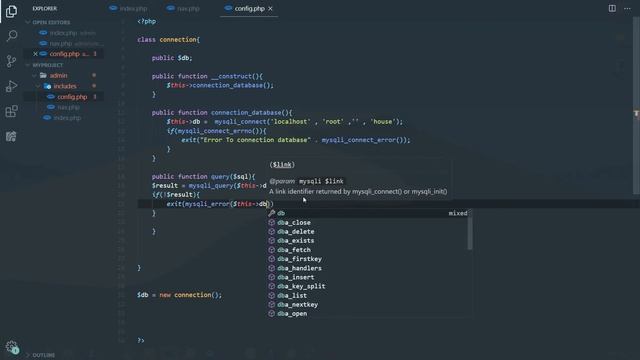Open the Manage gear settings icon

(x=12, y=347)
